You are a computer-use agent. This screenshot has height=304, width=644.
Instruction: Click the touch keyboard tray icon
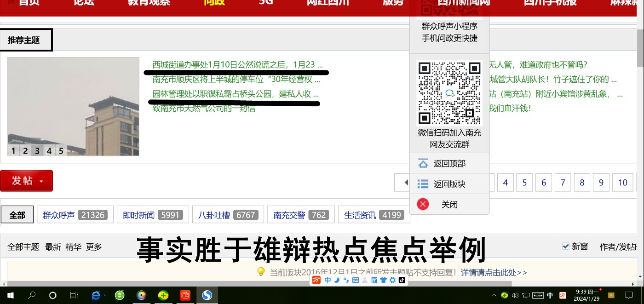[x=538, y=295]
